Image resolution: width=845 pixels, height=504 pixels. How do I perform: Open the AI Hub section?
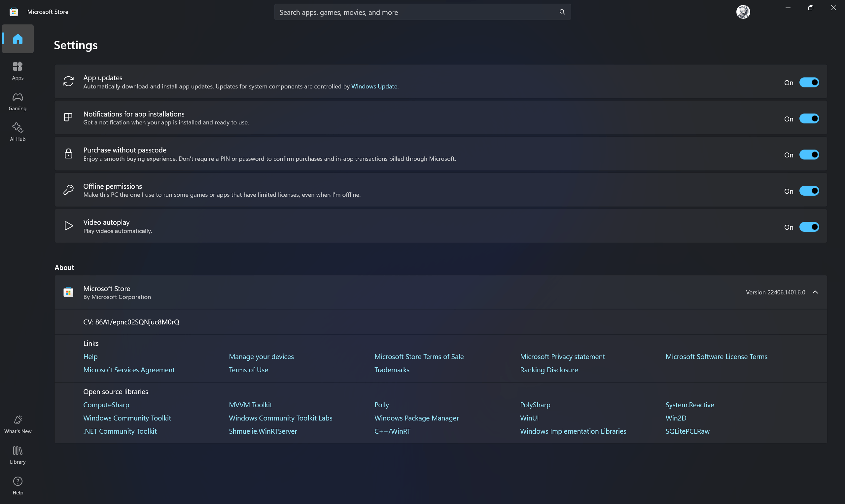(18, 132)
